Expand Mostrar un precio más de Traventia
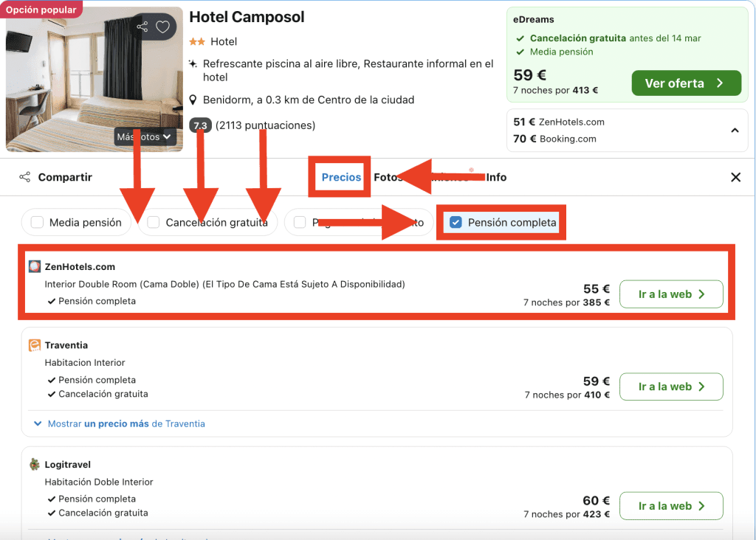This screenshot has height=540, width=756. (x=120, y=423)
